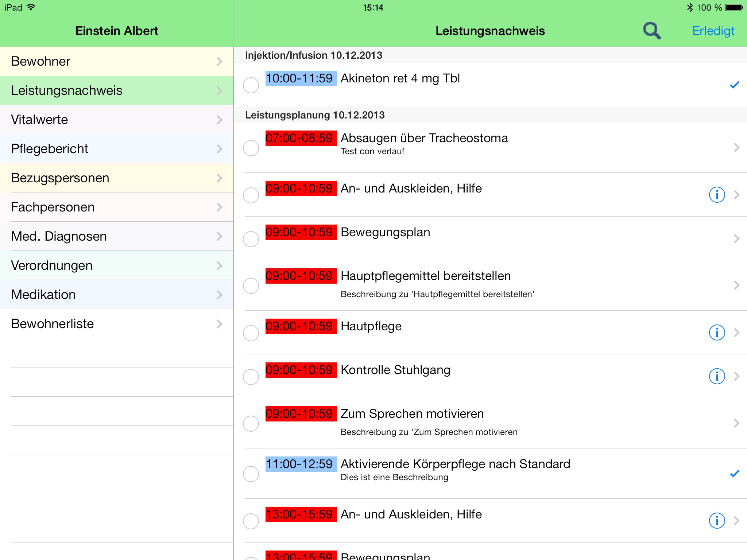Tap 'Dies ist eine Beschreibung' subtitle
Image resolution: width=747 pixels, height=560 pixels.
tap(394, 477)
